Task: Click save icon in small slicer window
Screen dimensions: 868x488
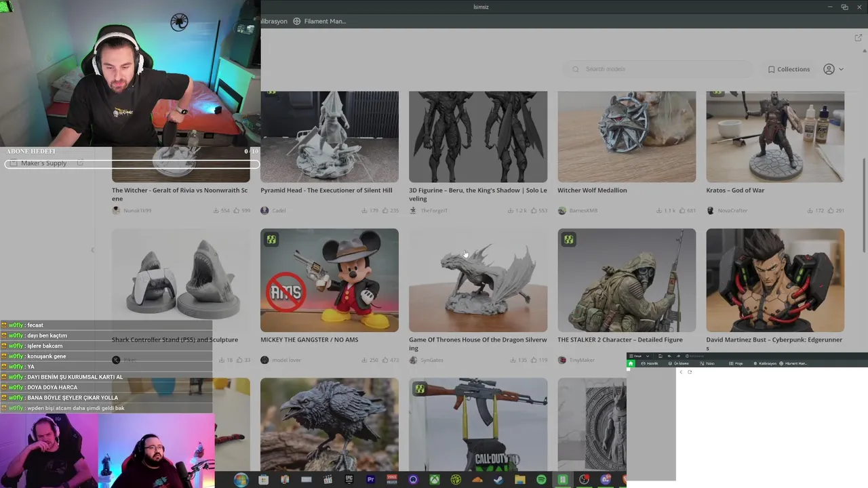Action: [x=660, y=356]
